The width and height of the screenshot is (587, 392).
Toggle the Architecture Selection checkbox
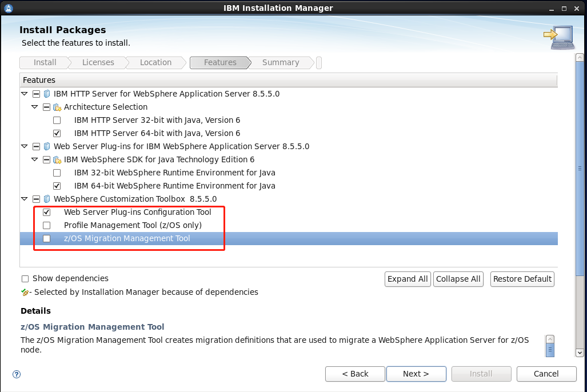pyautogui.click(x=46, y=107)
